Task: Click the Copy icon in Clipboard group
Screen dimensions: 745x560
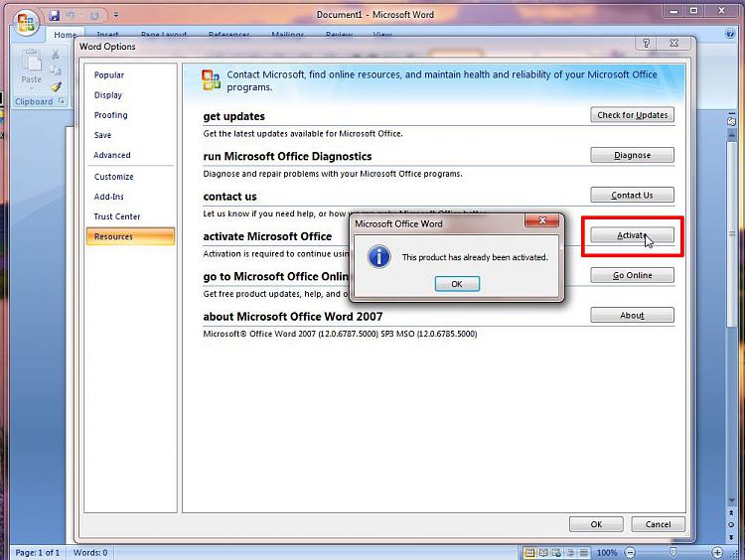Action: point(56,70)
